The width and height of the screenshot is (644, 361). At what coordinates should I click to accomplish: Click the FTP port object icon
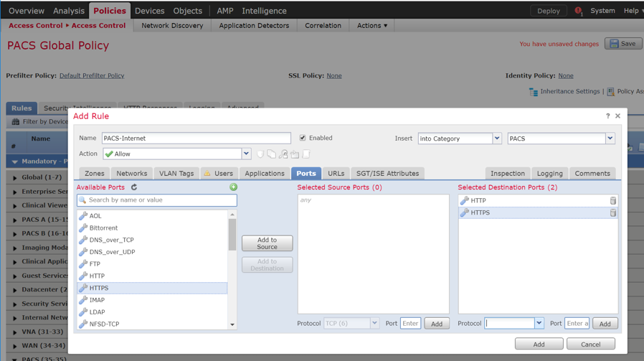coord(83,264)
